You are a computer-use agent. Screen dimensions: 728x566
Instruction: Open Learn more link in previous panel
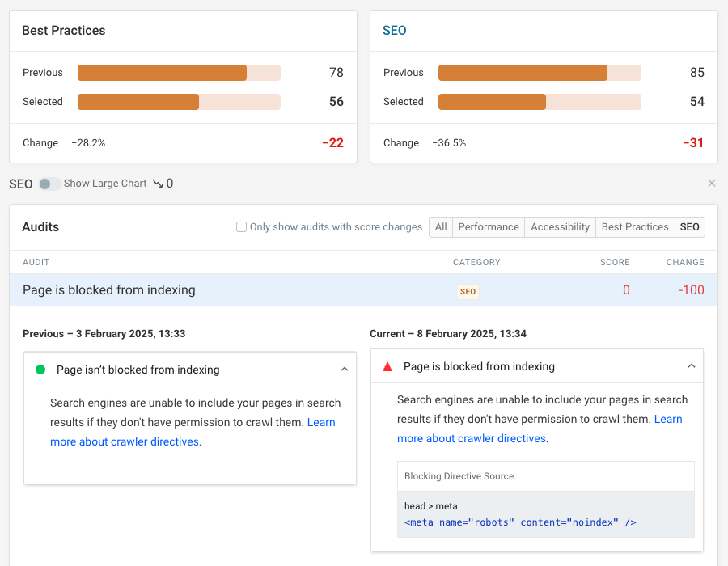(x=321, y=422)
